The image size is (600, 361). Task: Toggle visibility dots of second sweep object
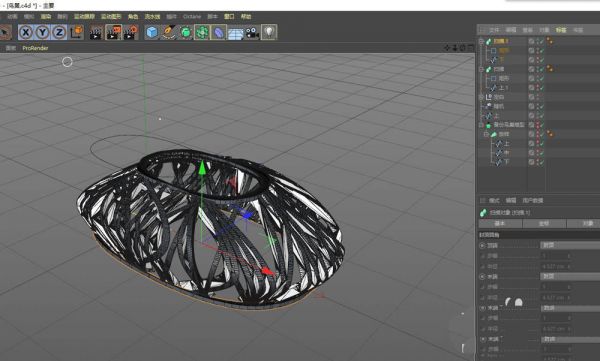[x=538, y=69]
